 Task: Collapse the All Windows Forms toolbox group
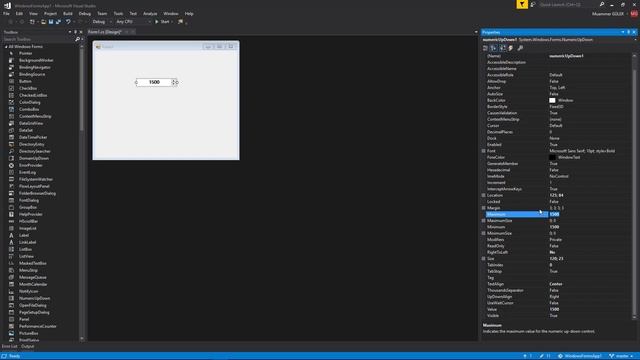[6, 47]
